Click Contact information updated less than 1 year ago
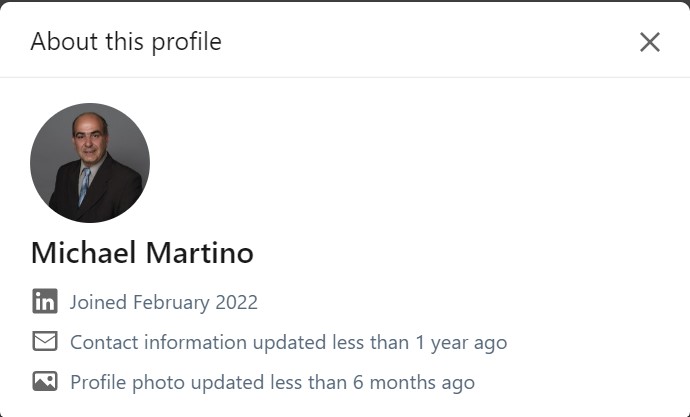 click(x=288, y=342)
